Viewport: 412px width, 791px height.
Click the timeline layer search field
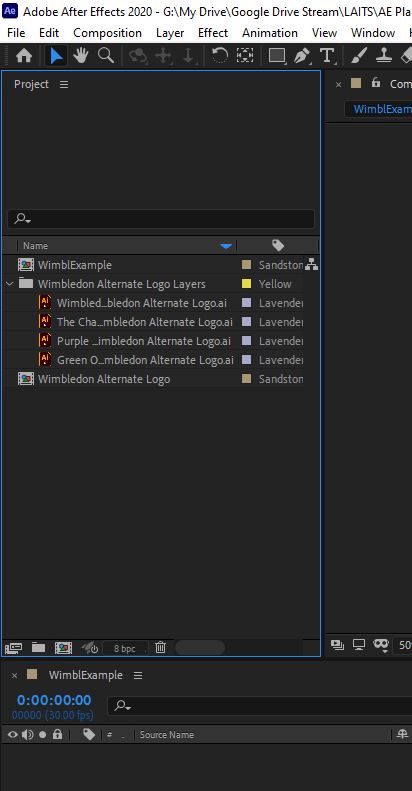point(260,706)
